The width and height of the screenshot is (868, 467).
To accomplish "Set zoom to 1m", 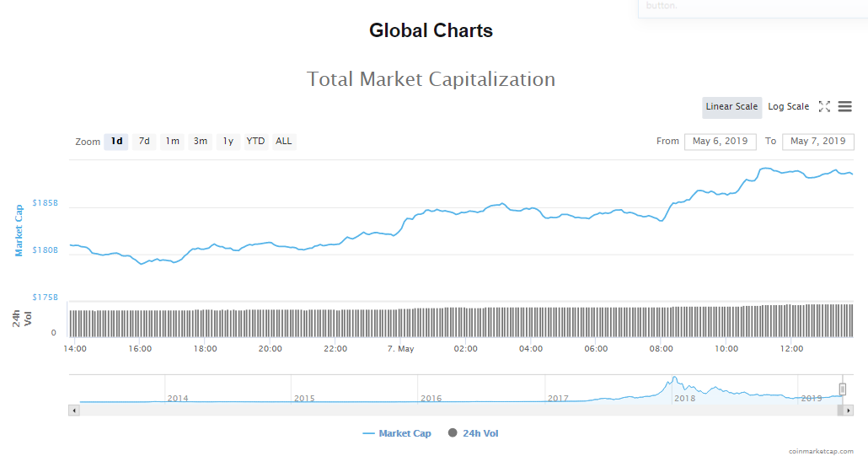I will click(x=172, y=142).
